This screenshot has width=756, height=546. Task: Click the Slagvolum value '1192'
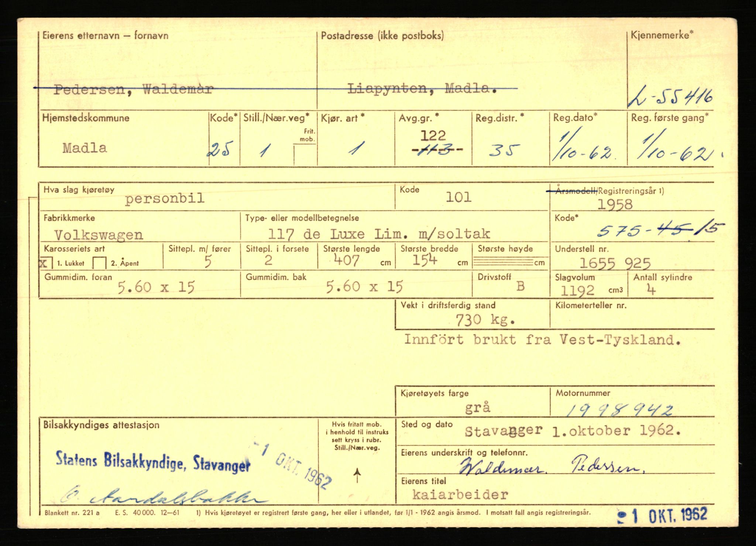click(577, 291)
